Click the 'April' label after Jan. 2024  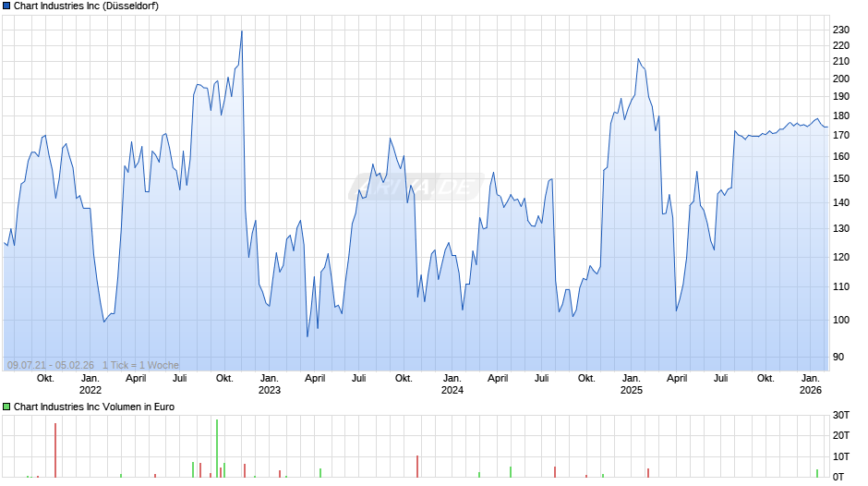point(498,378)
